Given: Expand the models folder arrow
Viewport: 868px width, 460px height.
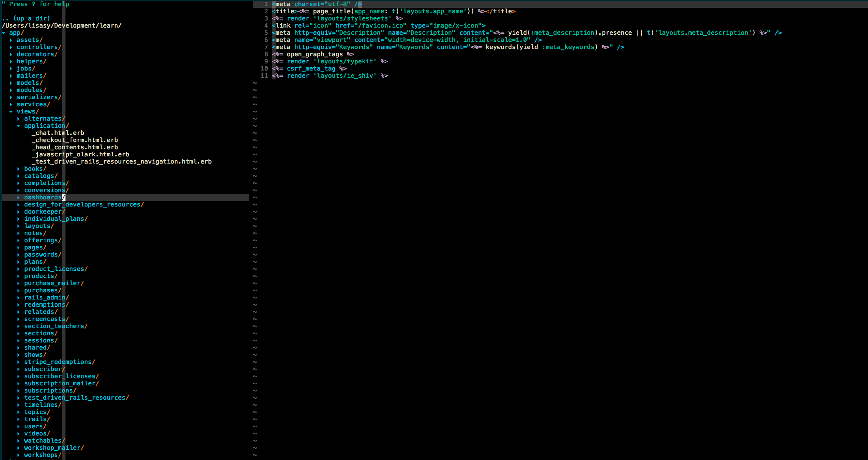Looking at the screenshot, I should pyautogui.click(x=11, y=83).
